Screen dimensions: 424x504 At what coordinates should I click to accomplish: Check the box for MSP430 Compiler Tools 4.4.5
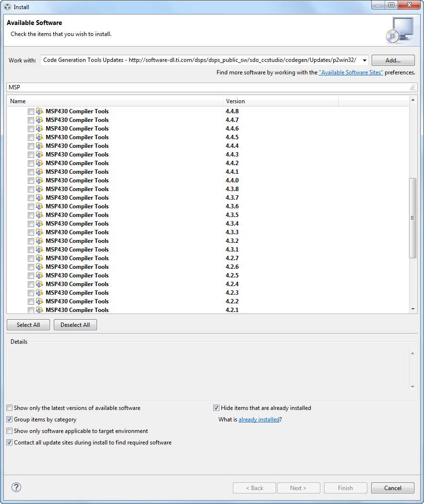31,138
